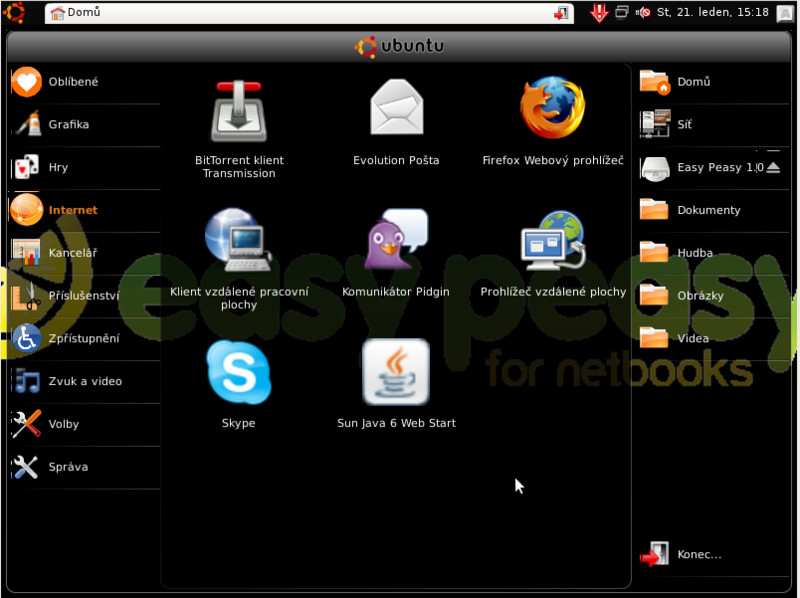The width and height of the screenshot is (800, 598).
Task: Open the Správa category
Action: pos(85,467)
